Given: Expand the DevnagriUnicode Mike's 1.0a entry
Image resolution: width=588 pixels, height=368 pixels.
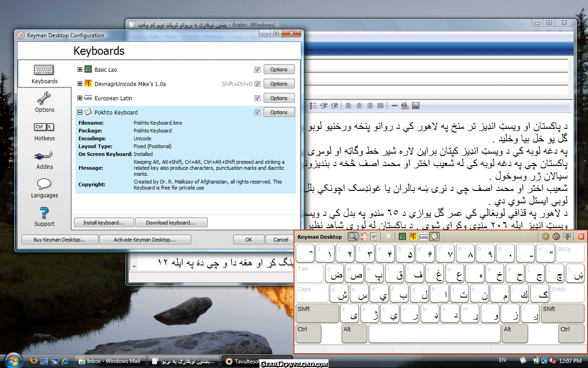Looking at the screenshot, I should tap(80, 84).
